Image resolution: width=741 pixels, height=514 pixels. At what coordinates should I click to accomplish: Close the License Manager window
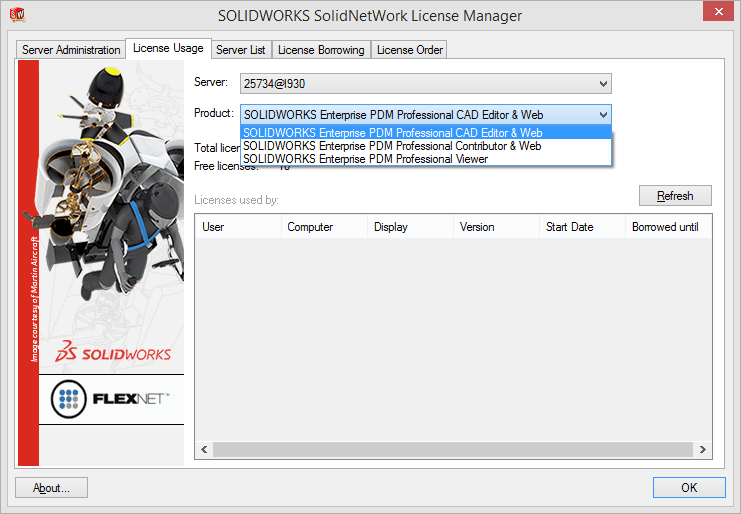718,11
